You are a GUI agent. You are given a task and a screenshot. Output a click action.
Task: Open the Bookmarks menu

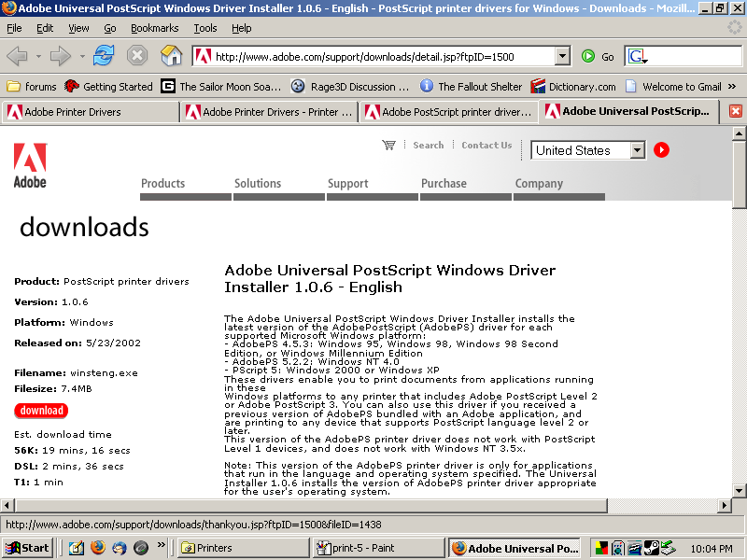pos(154,28)
